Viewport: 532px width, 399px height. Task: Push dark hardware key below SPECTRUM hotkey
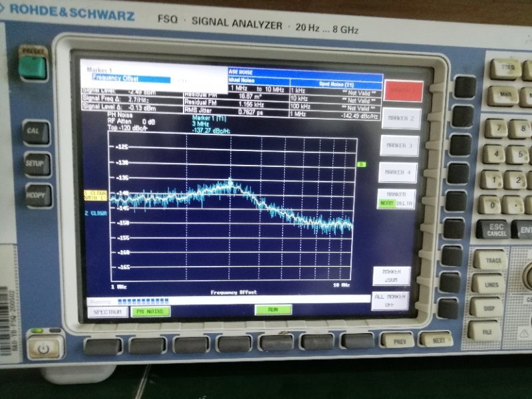[102, 347]
